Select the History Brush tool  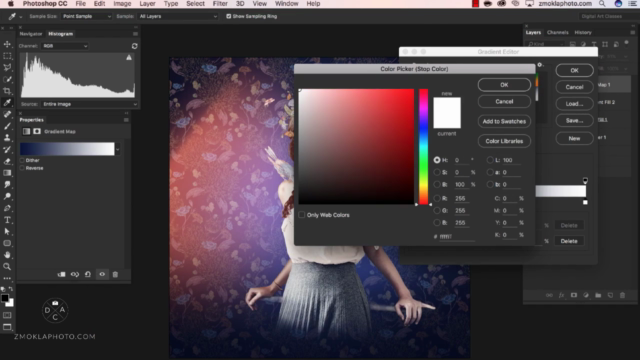pos(7,149)
